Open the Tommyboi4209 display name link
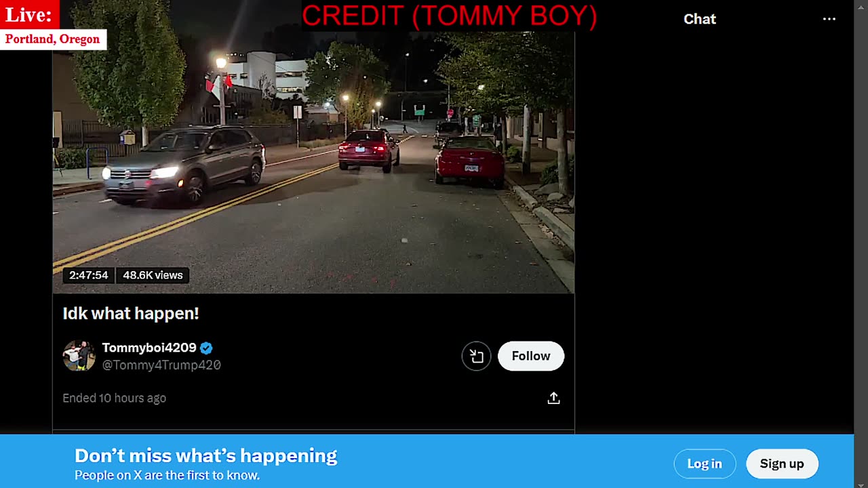868x488 pixels. point(149,348)
